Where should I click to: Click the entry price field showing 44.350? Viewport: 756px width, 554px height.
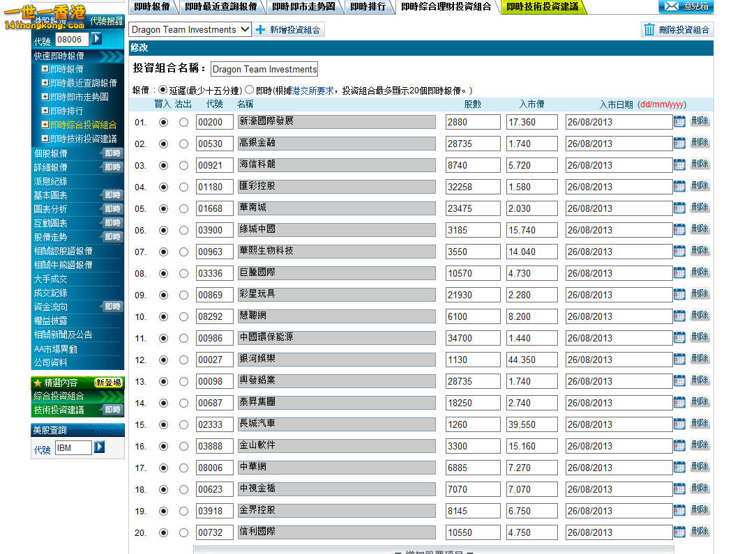[x=532, y=360]
